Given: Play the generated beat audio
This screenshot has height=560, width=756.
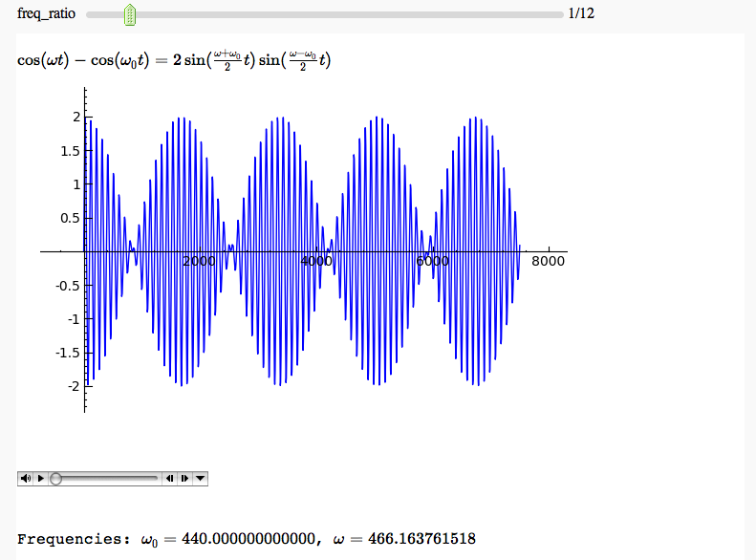Looking at the screenshot, I should tap(41, 478).
